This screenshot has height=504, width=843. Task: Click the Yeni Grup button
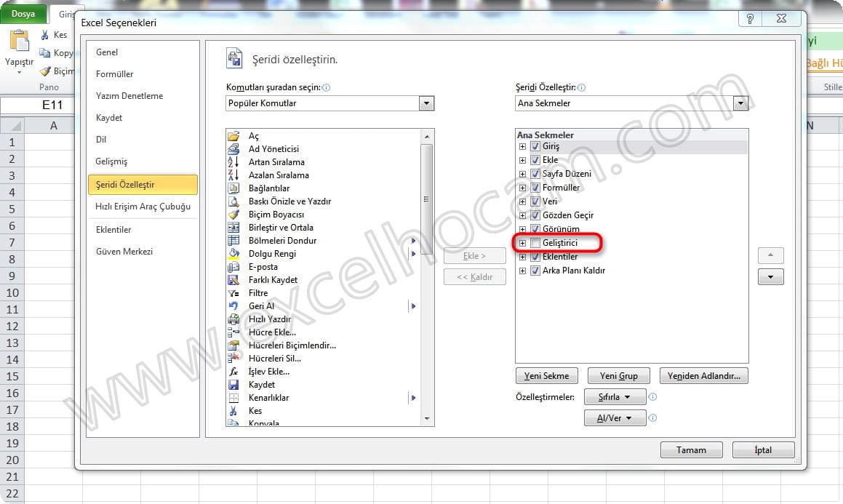(x=619, y=375)
